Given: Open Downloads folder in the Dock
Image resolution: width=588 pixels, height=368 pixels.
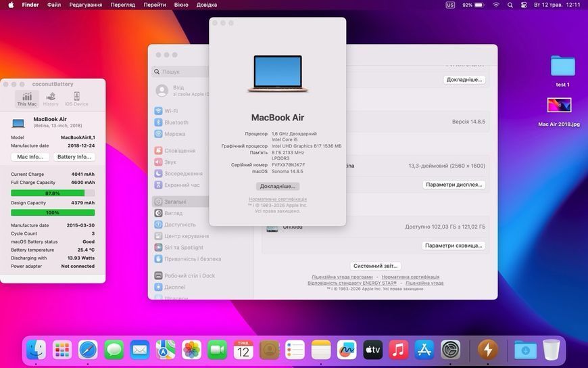Looking at the screenshot, I should coord(525,350).
